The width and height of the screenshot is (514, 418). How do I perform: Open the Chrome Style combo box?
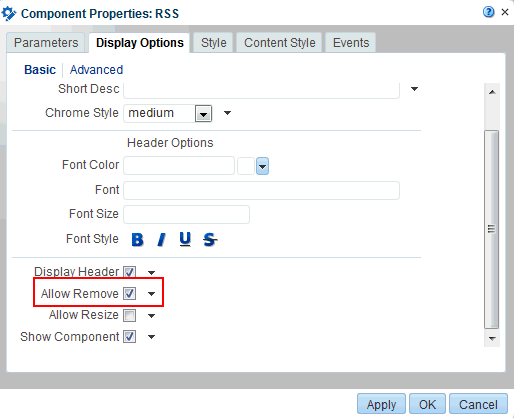click(x=203, y=114)
